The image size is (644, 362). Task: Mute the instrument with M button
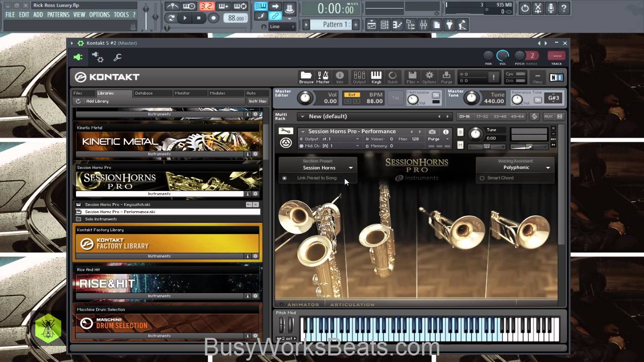[460, 145]
